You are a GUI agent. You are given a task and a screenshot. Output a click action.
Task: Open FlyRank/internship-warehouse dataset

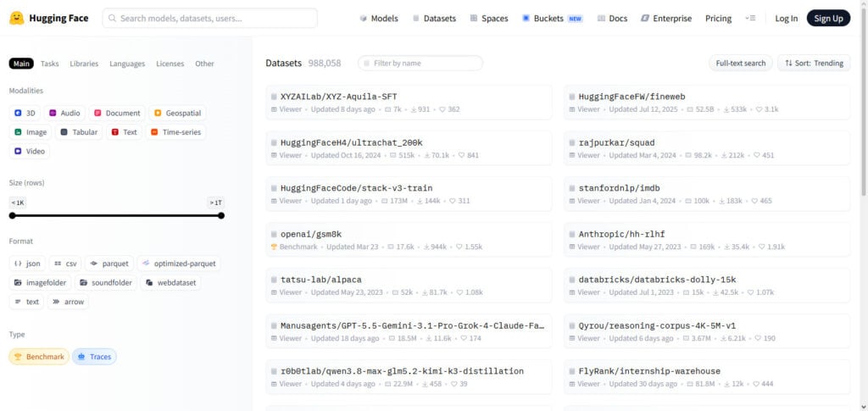click(707, 377)
